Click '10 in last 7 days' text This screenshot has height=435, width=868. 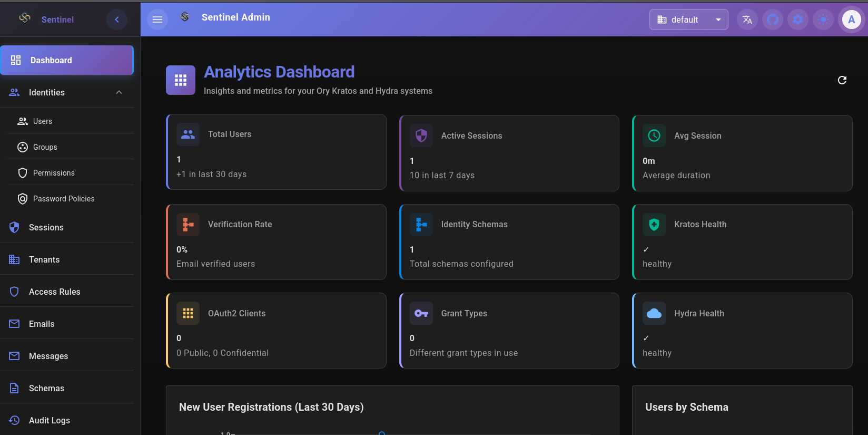click(x=442, y=176)
